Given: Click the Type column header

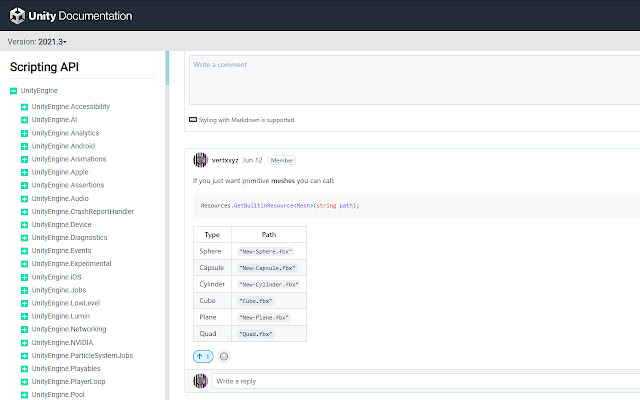Looking at the screenshot, I should [x=212, y=235].
